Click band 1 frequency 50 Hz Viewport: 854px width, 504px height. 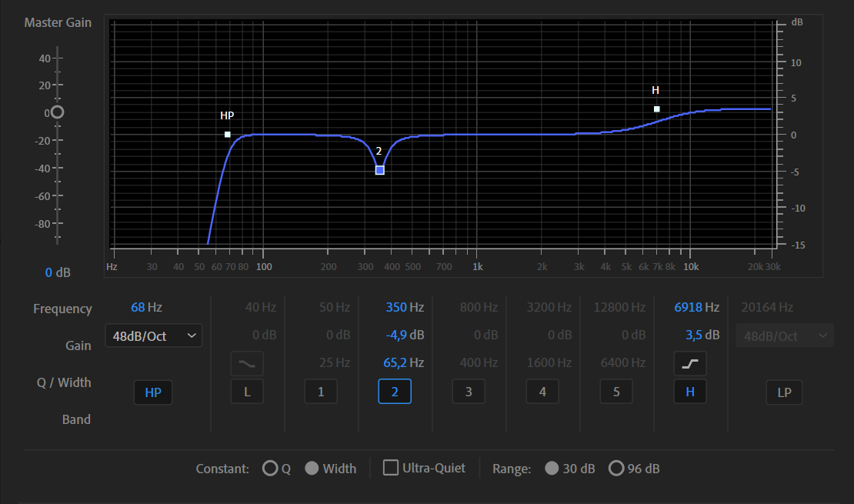[335, 307]
